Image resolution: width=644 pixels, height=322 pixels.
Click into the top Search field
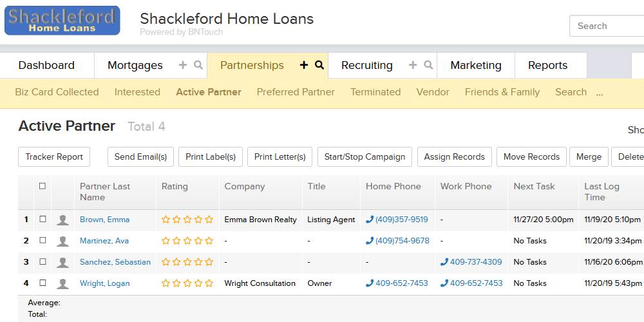pos(607,26)
